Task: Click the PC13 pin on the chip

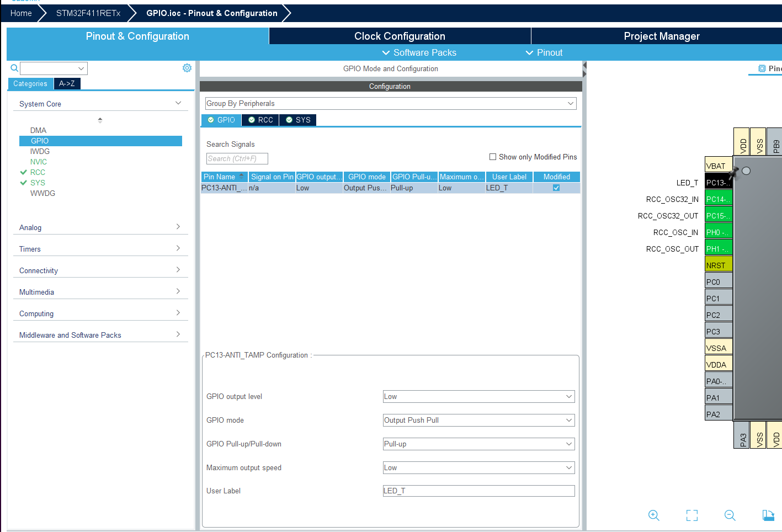Action: coord(718,183)
